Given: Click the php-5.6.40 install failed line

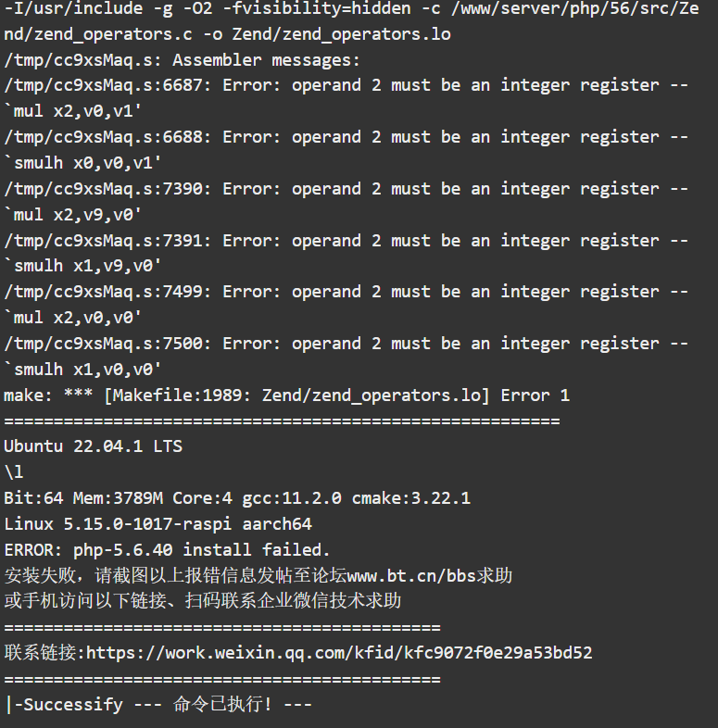Looking at the screenshot, I should click(167, 550).
